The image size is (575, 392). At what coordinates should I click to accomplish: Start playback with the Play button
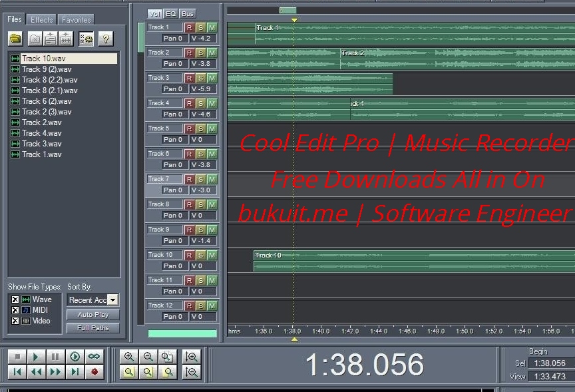tap(36, 357)
